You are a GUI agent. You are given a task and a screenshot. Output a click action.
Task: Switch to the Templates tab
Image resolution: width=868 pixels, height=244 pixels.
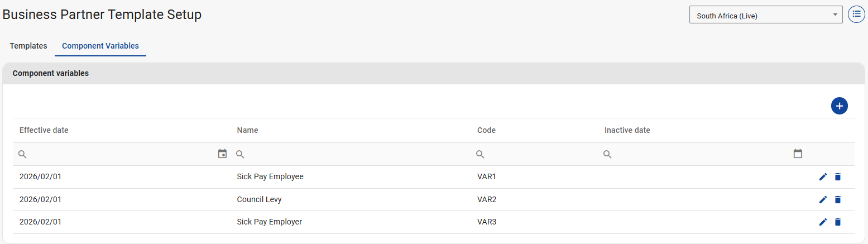coord(28,46)
